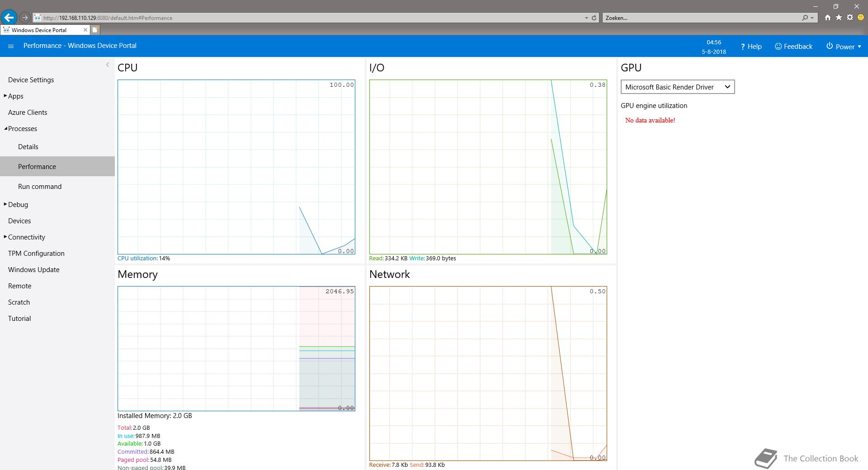868x470 pixels.
Task: Click the network 'Receive:' label
Action: tap(380, 465)
